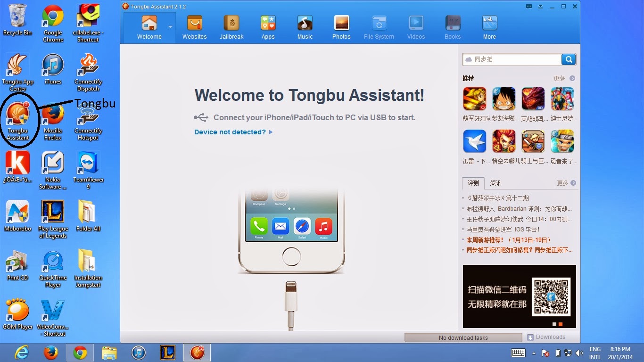Switch to the 资讯 tab
The image size is (644, 362).
[x=495, y=183]
